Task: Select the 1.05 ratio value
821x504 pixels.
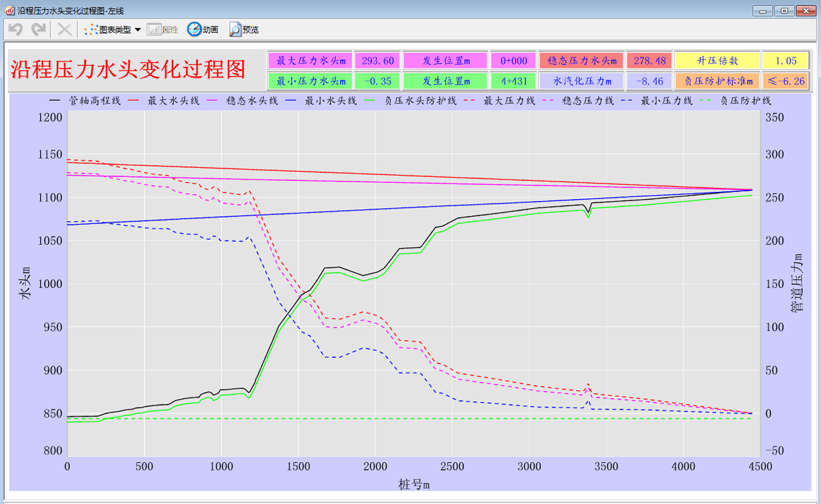Action: click(785, 61)
